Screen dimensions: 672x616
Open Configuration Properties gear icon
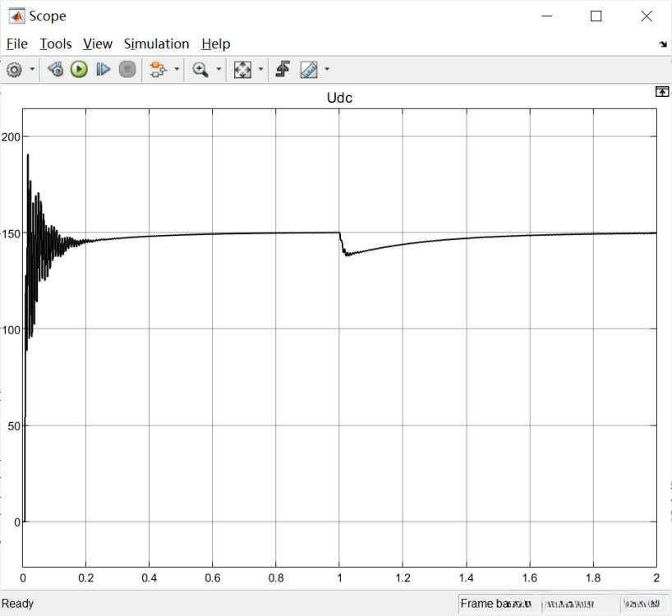(15, 69)
